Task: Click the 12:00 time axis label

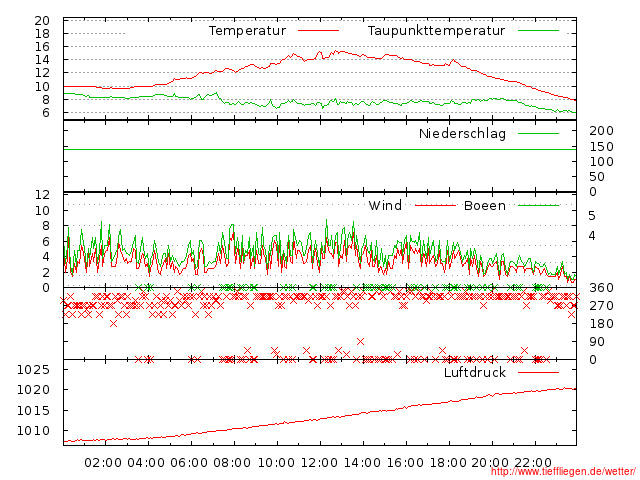Action: tap(319, 463)
